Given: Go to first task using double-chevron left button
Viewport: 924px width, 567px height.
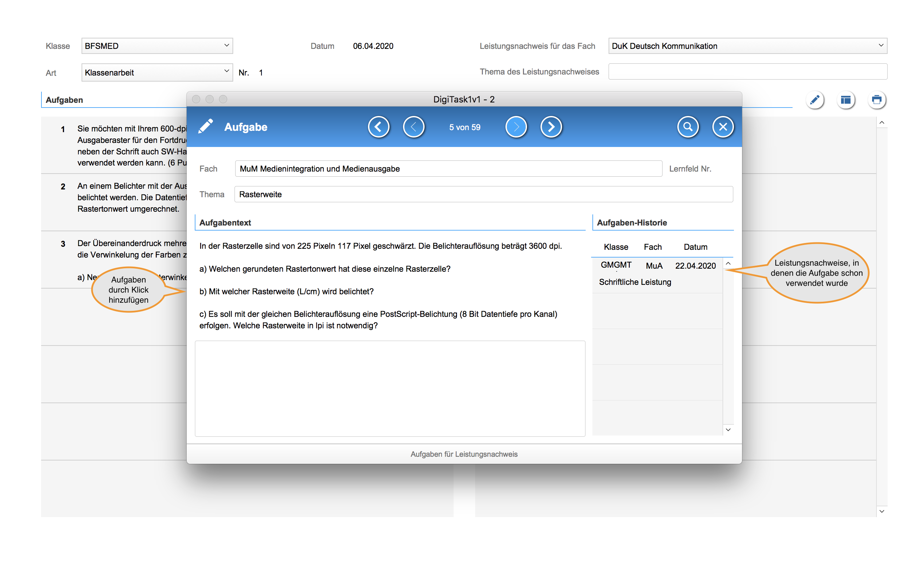Looking at the screenshot, I should point(379,127).
